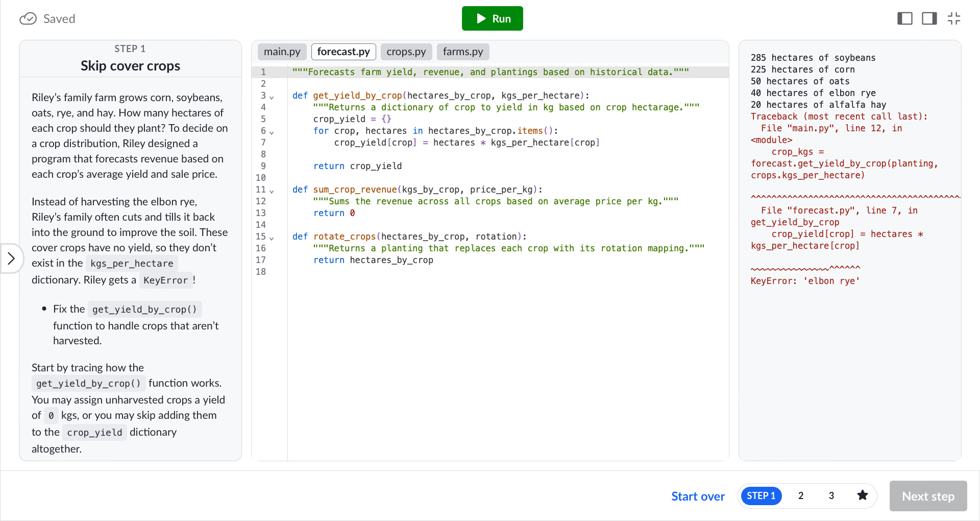Viewport: 980px width, 521px height.
Task: Select the forecast.py tab
Action: click(344, 52)
